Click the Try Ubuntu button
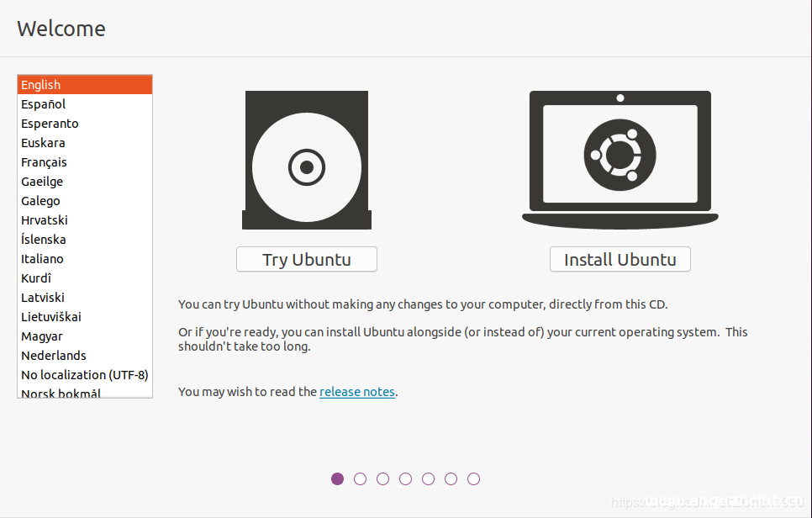812x518 pixels. (x=306, y=259)
